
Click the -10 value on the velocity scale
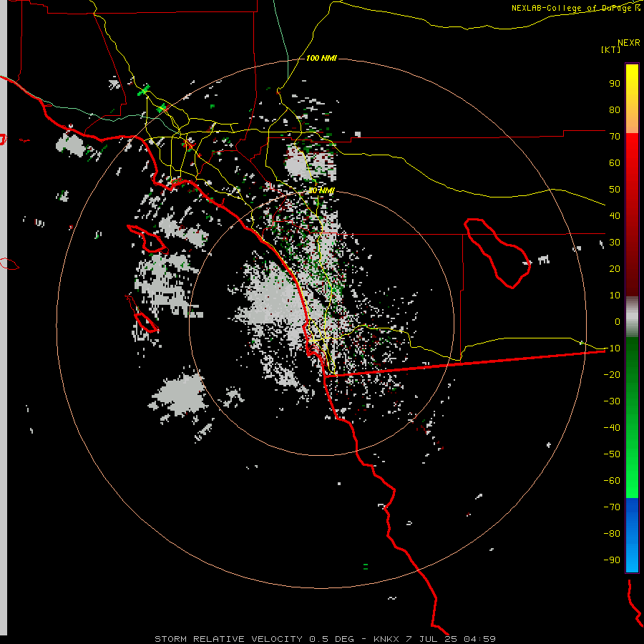coord(612,348)
